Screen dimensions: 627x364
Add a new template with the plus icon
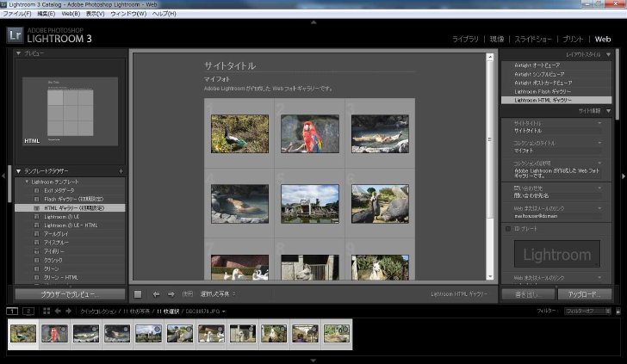pyautogui.click(x=121, y=171)
